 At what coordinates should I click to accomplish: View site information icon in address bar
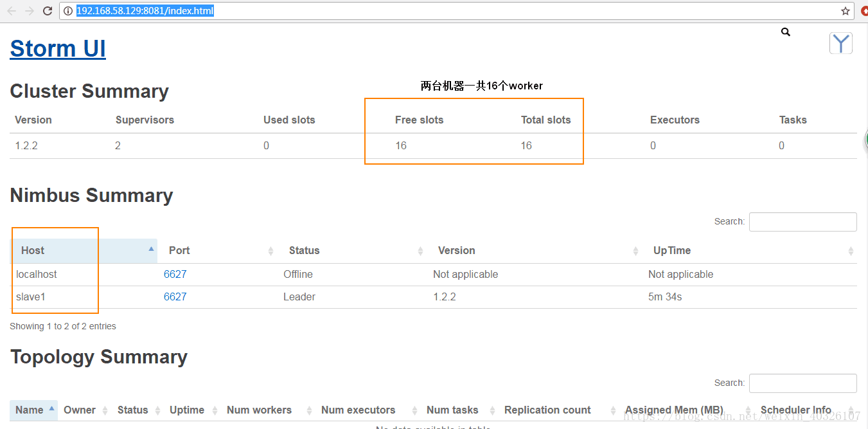pos(68,11)
